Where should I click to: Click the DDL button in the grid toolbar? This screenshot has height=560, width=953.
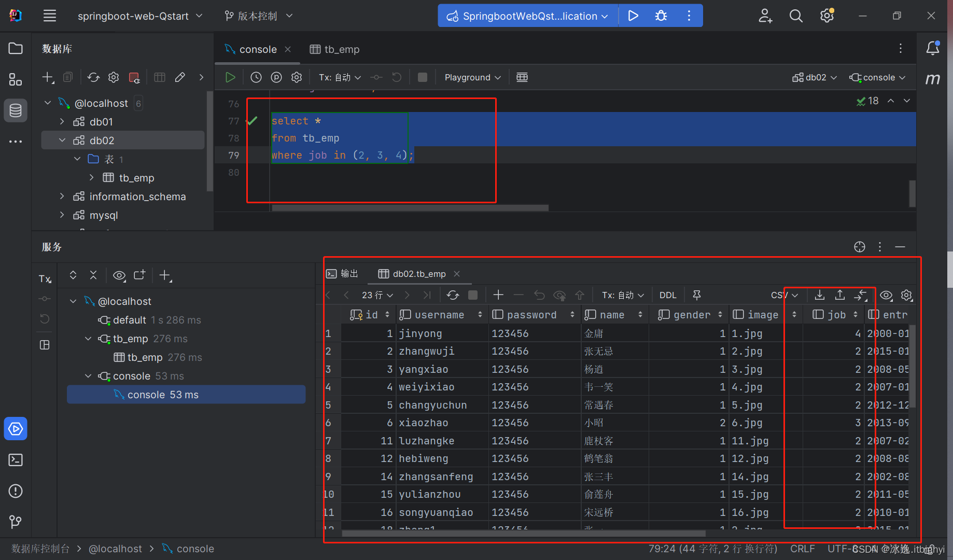(x=667, y=295)
